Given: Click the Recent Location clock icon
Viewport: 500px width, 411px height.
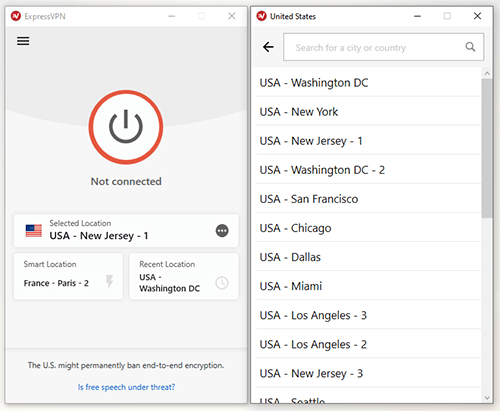Looking at the screenshot, I should (x=222, y=283).
